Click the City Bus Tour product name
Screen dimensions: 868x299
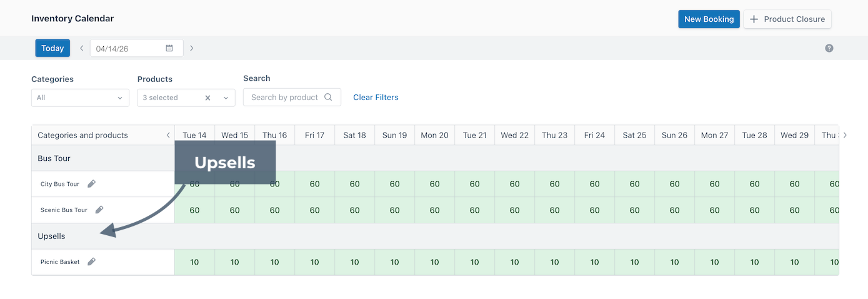click(60, 184)
